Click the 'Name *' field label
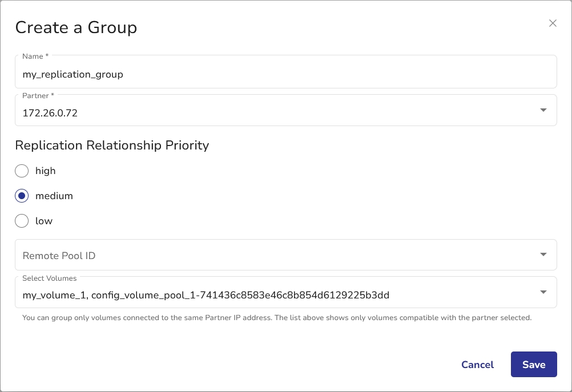 [35, 56]
